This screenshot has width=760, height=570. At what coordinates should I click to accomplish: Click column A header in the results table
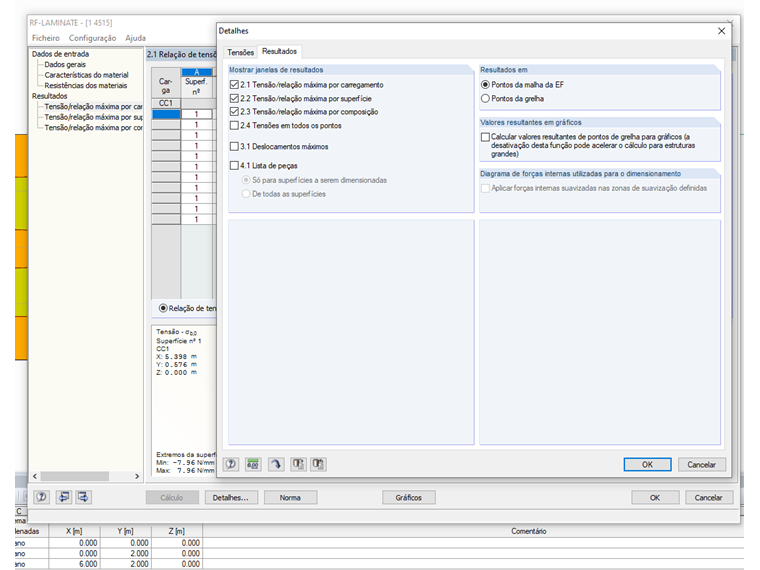point(196,72)
